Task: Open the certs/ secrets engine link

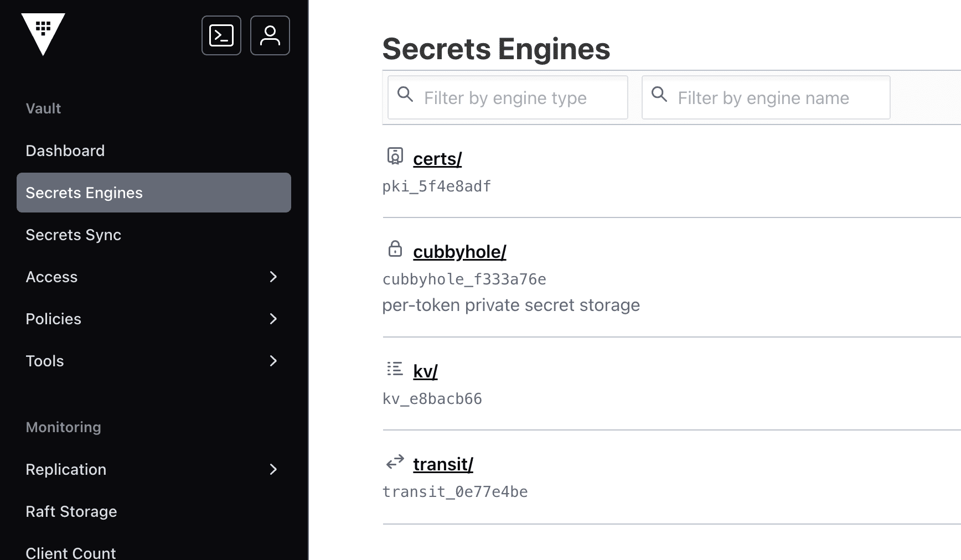Action: click(x=437, y=159)
